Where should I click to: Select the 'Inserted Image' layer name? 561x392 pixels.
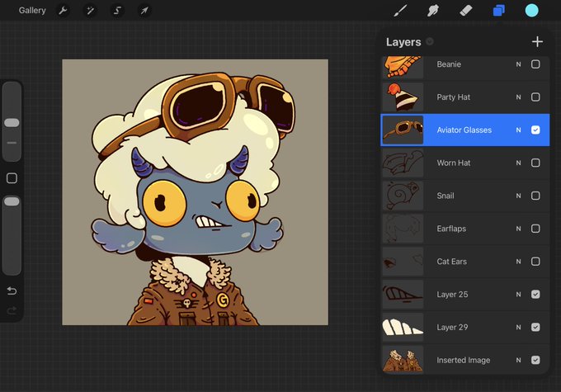coord(464,360)
